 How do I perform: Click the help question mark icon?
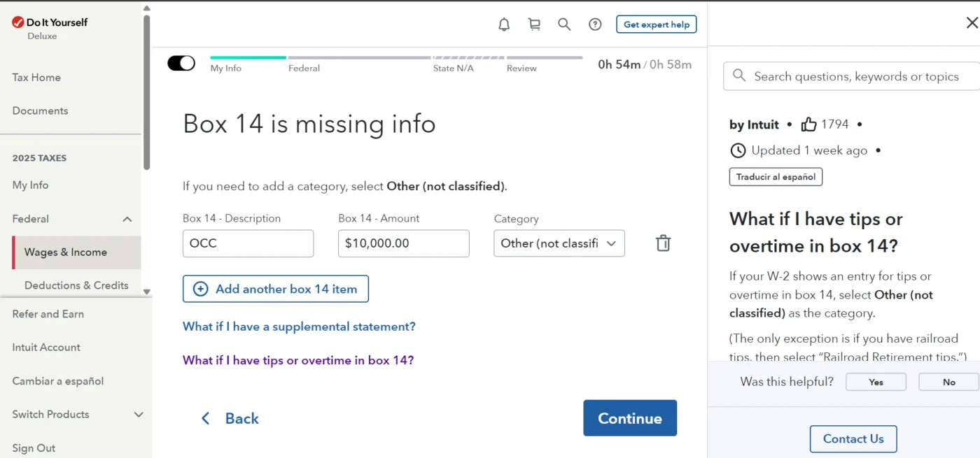(x=595, y=24)
